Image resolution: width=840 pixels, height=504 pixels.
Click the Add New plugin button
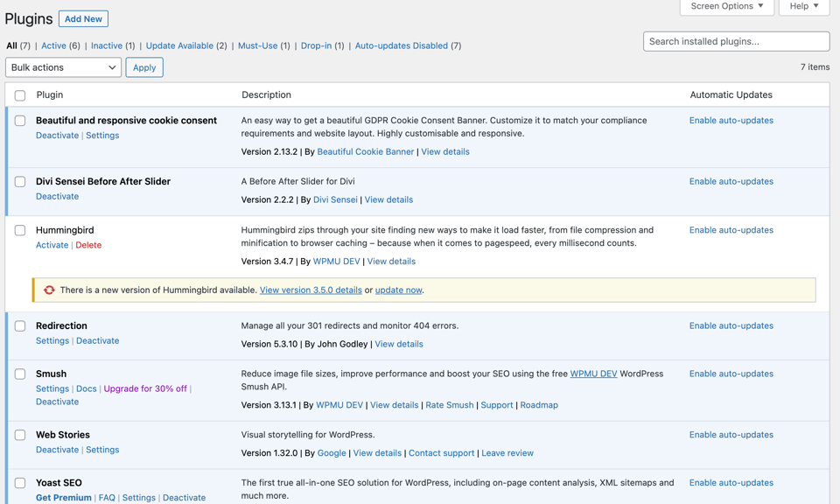coord(84,18)
